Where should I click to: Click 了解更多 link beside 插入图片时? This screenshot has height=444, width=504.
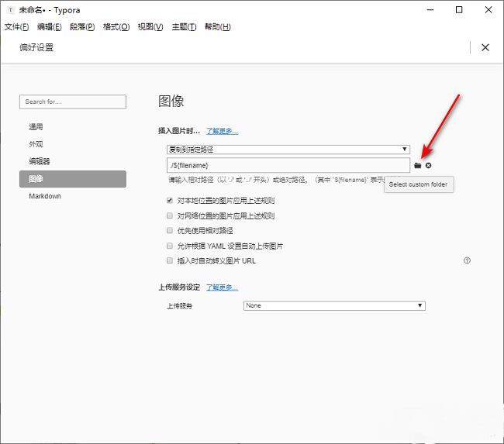[222, 131]
